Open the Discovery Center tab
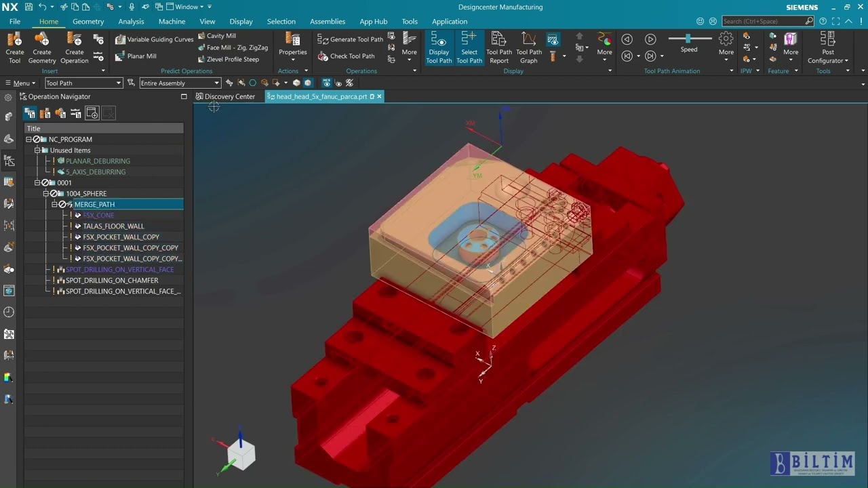This screenshot has width=868, height=488. [x=225, y=97]
